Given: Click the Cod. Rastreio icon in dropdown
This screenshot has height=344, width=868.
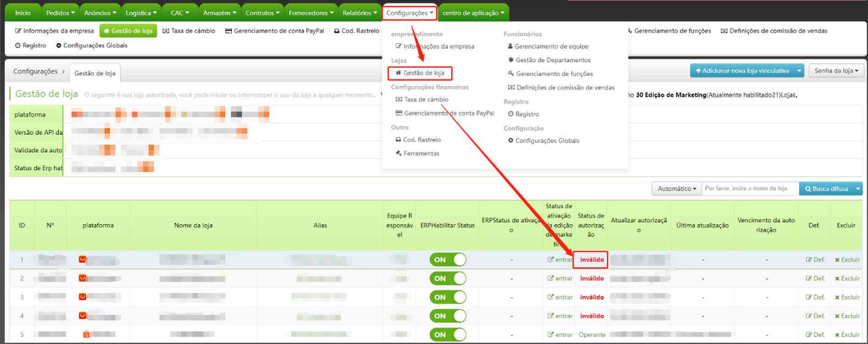Looking at the screenshot, I should coord(398,140).
